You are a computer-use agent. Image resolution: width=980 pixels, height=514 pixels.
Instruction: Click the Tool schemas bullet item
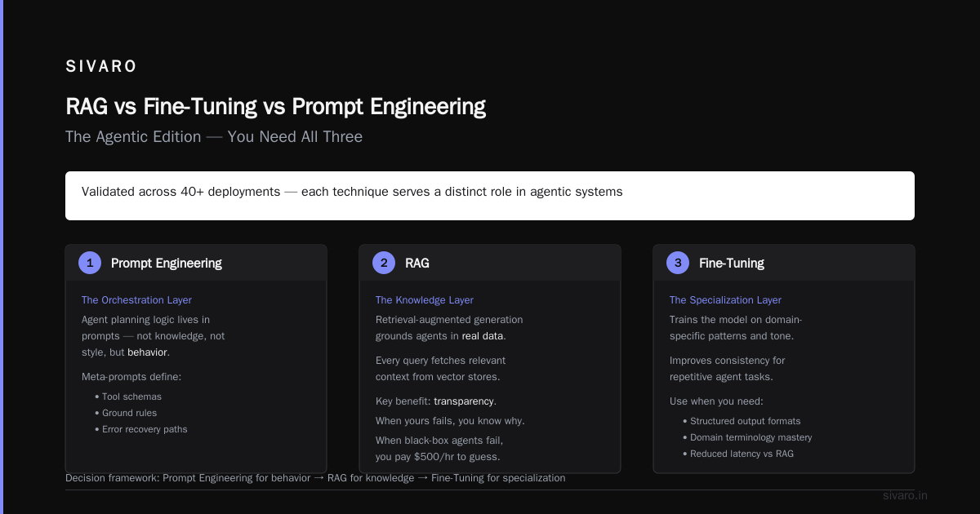point(128,397)
